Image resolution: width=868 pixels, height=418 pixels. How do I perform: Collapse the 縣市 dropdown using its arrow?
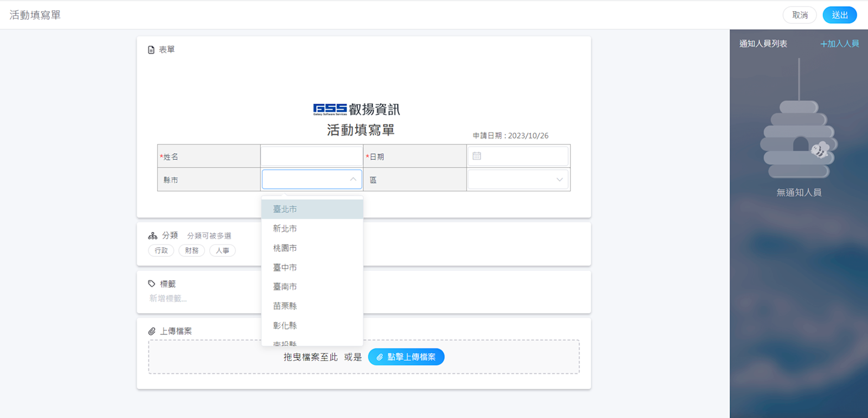coord(353,179)
